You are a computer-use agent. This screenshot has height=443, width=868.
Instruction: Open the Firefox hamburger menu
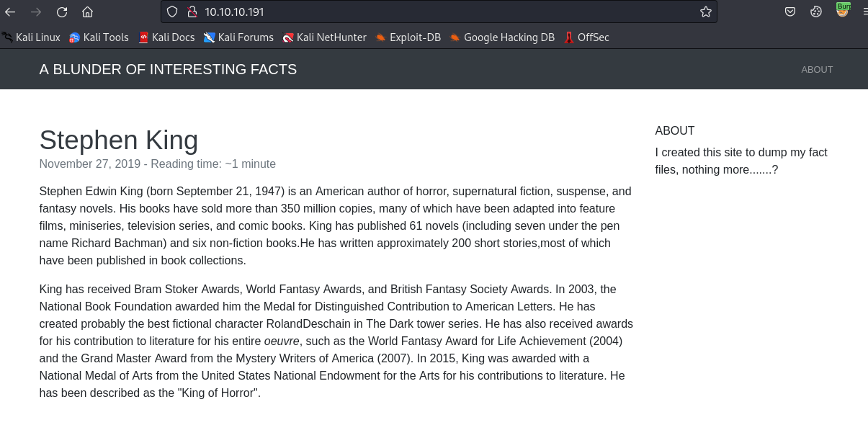(864, 12)
